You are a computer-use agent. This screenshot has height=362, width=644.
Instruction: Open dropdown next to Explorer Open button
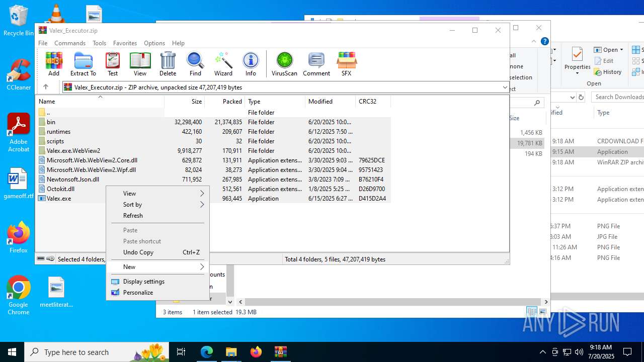[621, 50]
